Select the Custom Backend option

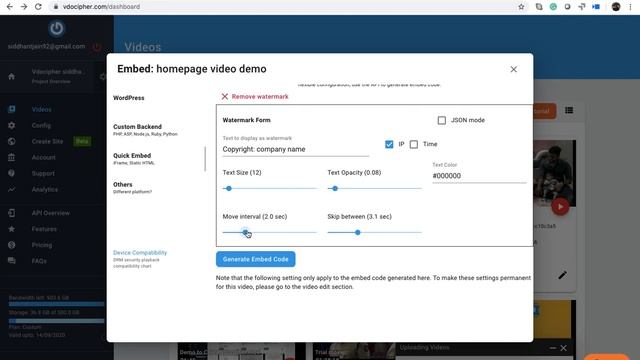click(145, 130)
